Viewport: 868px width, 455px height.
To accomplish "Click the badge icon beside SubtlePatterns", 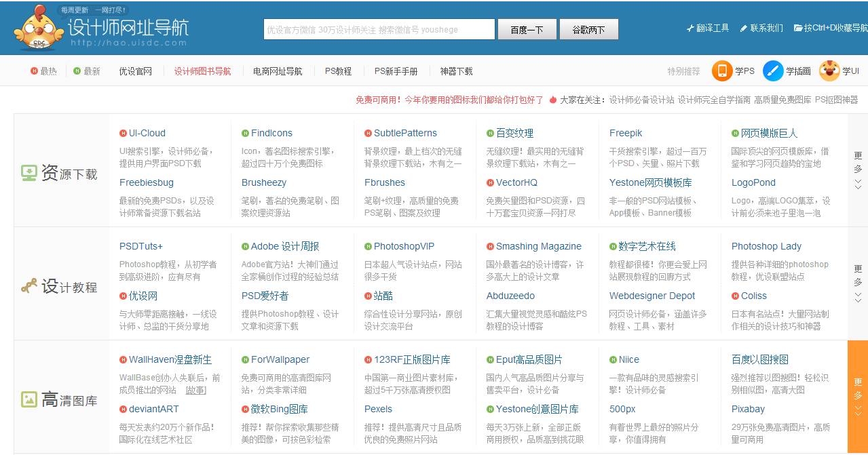I will [368, 134].
